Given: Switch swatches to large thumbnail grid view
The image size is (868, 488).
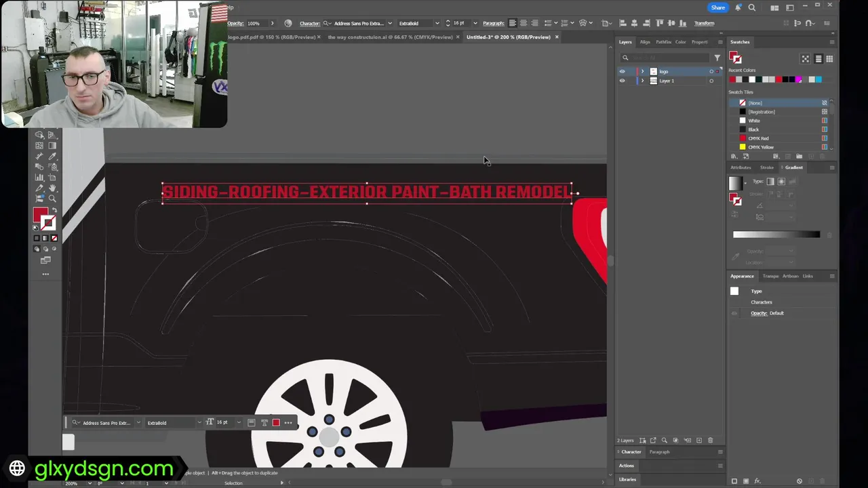Looking at the screenshot, I should click(x=829, y=59).
